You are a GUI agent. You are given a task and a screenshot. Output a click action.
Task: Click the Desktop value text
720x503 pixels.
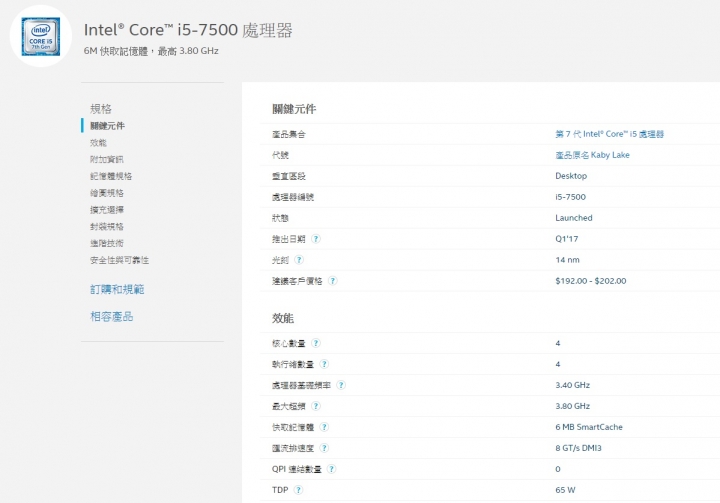click(571, 176)
